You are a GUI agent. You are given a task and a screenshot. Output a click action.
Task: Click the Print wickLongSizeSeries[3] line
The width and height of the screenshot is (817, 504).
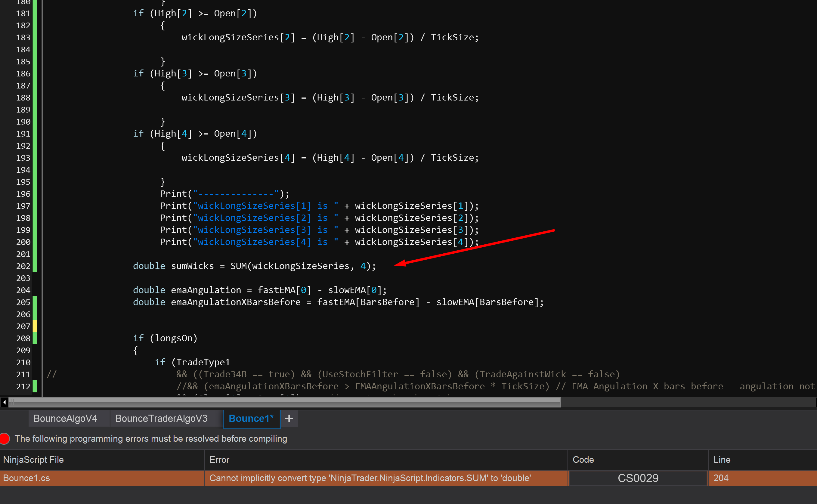[x=319, y=230]
